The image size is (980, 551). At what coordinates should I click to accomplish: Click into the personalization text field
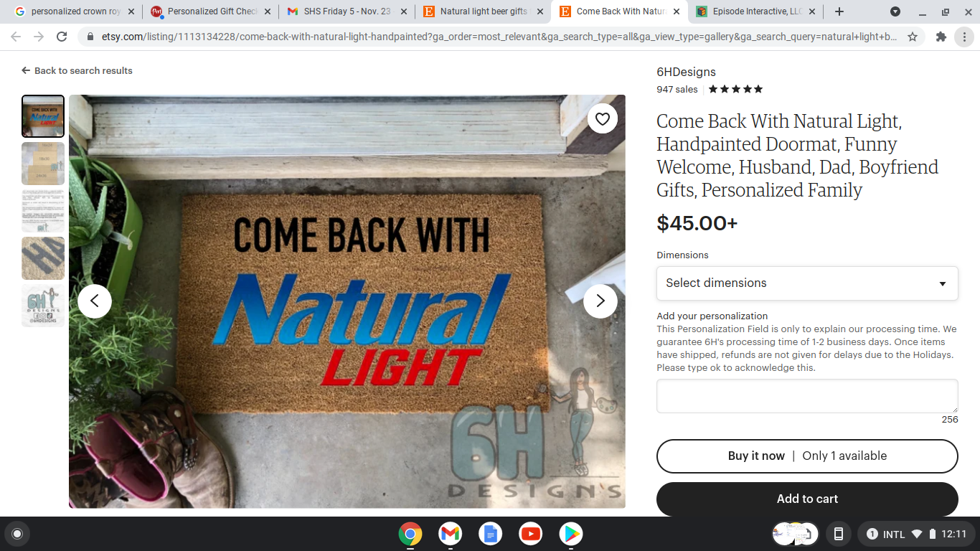pyautogui.click(x=807, y=396)
